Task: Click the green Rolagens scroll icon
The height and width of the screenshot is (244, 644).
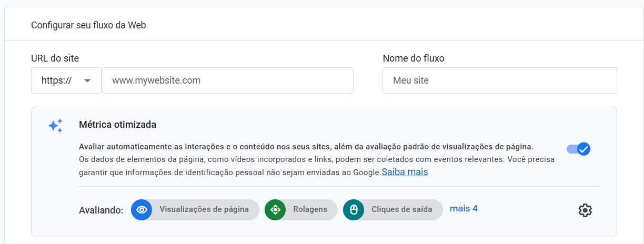Action: coord(275,209)
